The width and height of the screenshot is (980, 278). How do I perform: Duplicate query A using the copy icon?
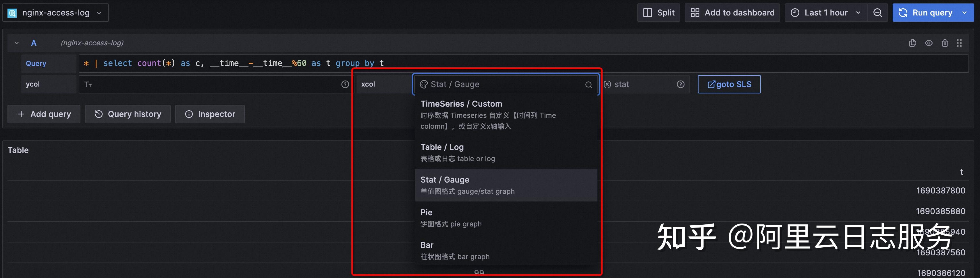point(913,43)
